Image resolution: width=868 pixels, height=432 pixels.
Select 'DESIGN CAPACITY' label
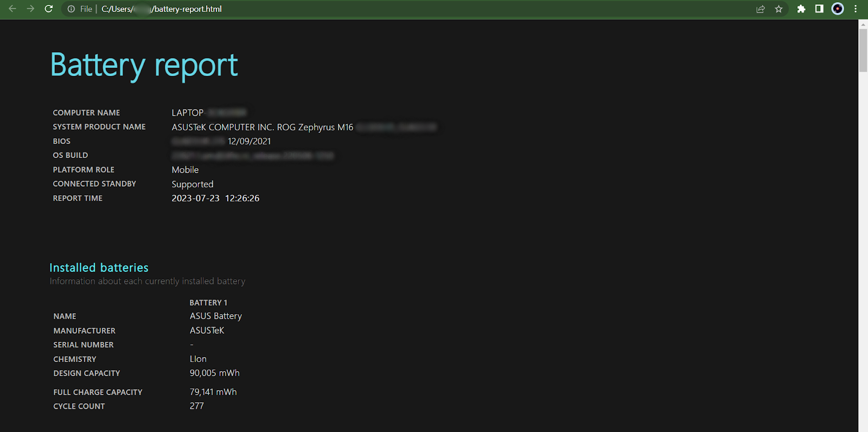87,373
